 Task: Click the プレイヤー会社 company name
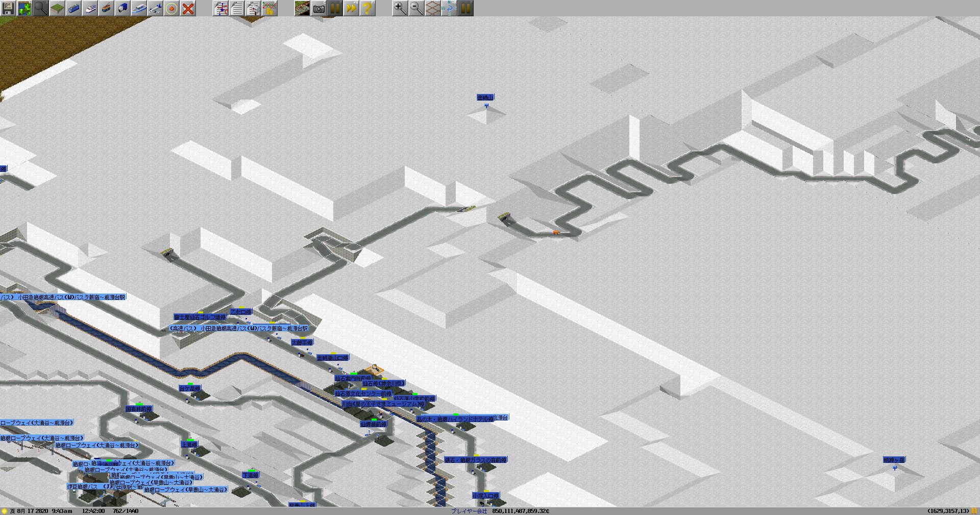click(469, 511)
